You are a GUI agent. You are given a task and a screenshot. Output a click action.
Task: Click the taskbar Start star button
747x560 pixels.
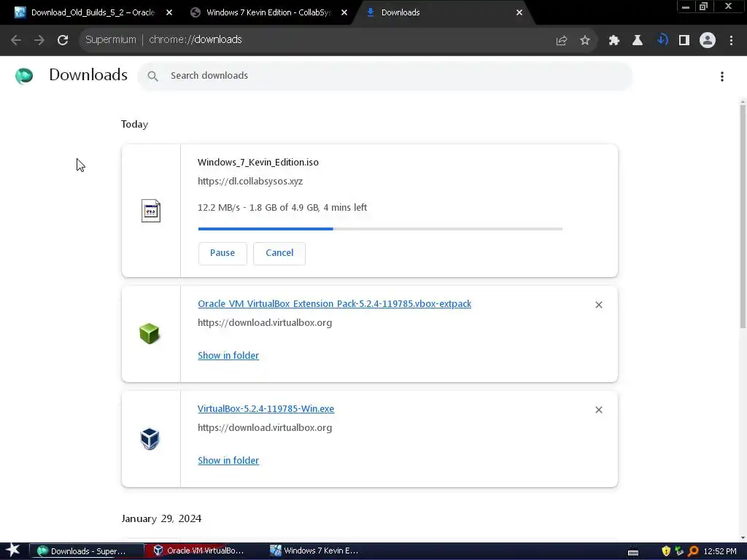13,551
